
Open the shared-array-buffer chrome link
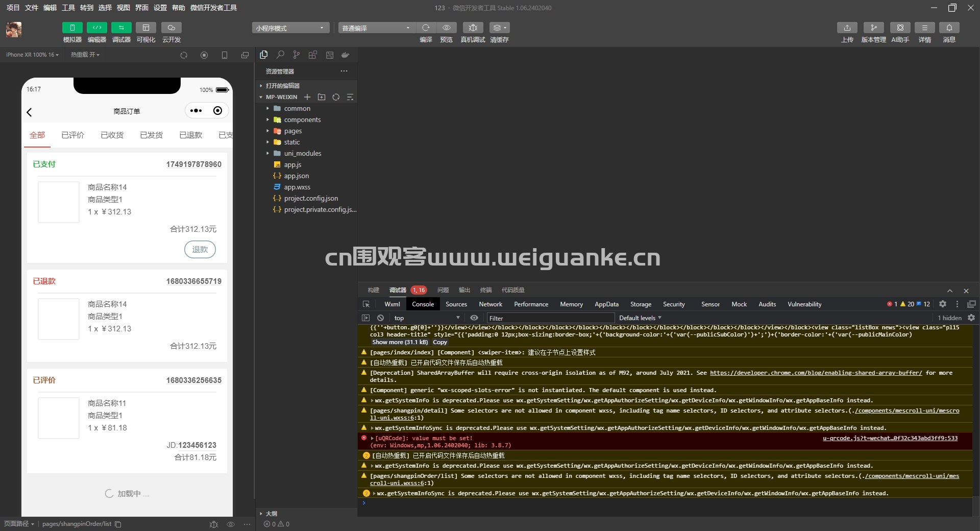(x=816, y=373)
